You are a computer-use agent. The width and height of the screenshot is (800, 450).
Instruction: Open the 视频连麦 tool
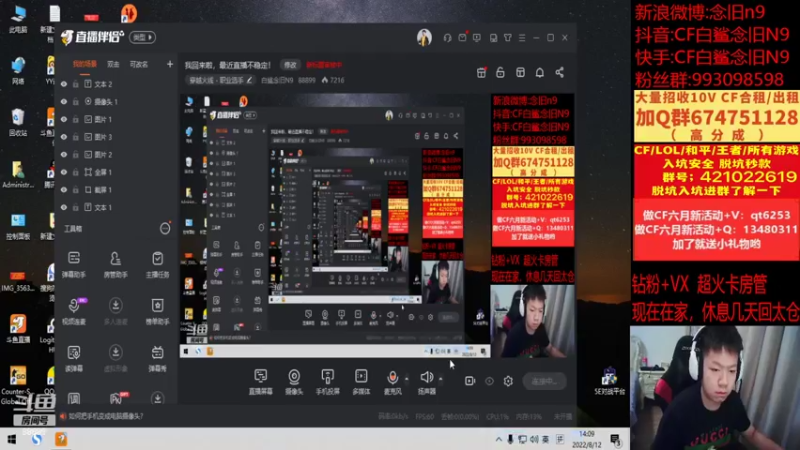pos(74,311)
